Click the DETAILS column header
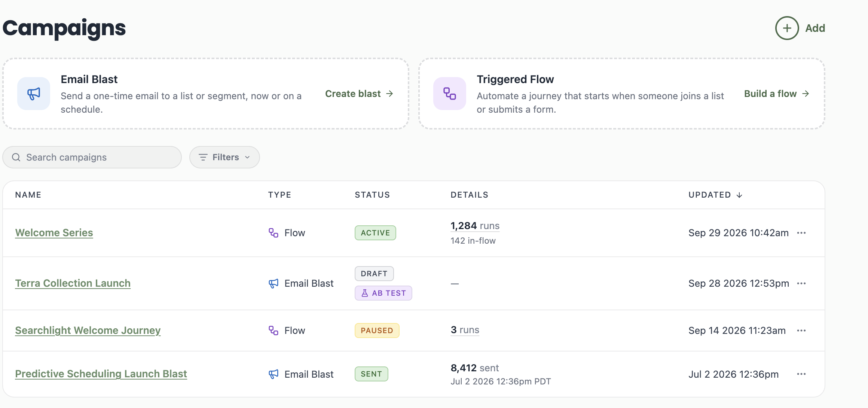Image resolution: width=868 pixels, height=408 pixels. click(x=470, y=195)
